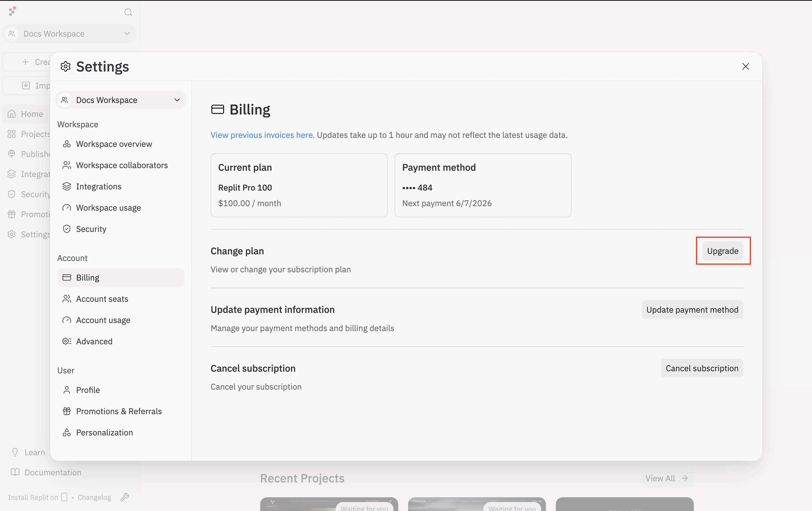Screen dimensions: 812x511
Task: Open the Docs Workspace switcher in sidebar
Action: pos(70,34)
